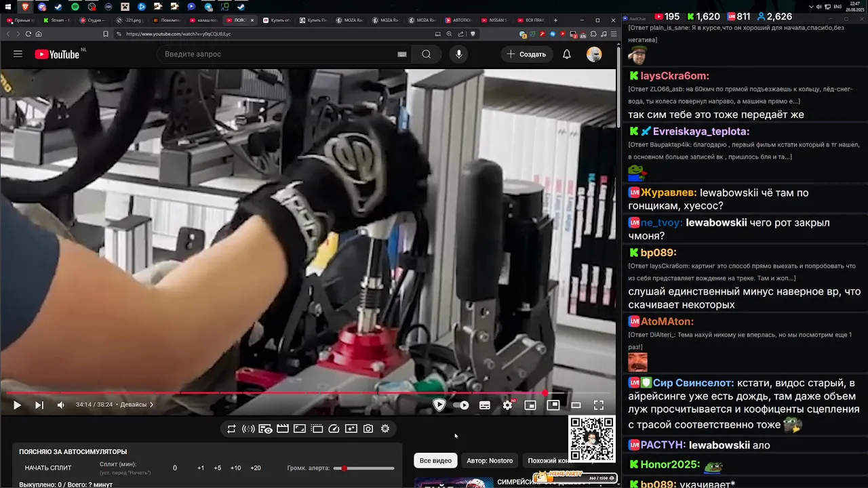The height and width of the screenshot is (488, 868).
Task: Open the on-screen keyboard in search box
Action: [402, 54]
